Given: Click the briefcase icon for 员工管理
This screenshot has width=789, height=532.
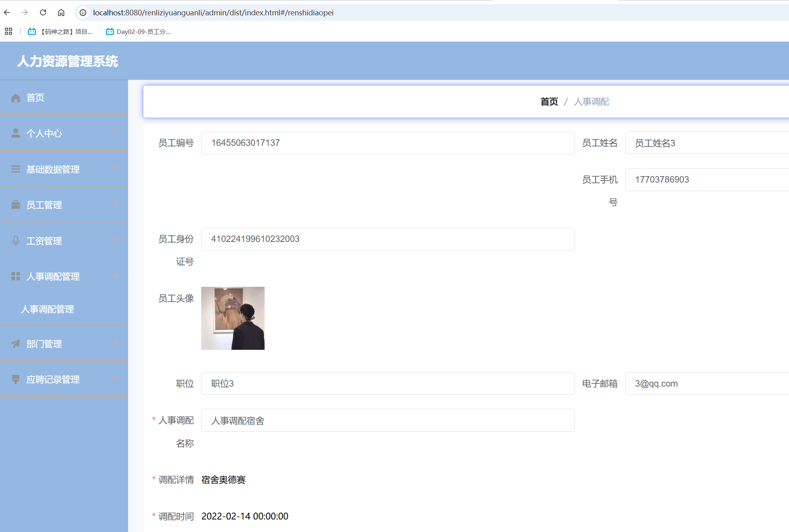Looking at the screenshot, I should [16, 204].
